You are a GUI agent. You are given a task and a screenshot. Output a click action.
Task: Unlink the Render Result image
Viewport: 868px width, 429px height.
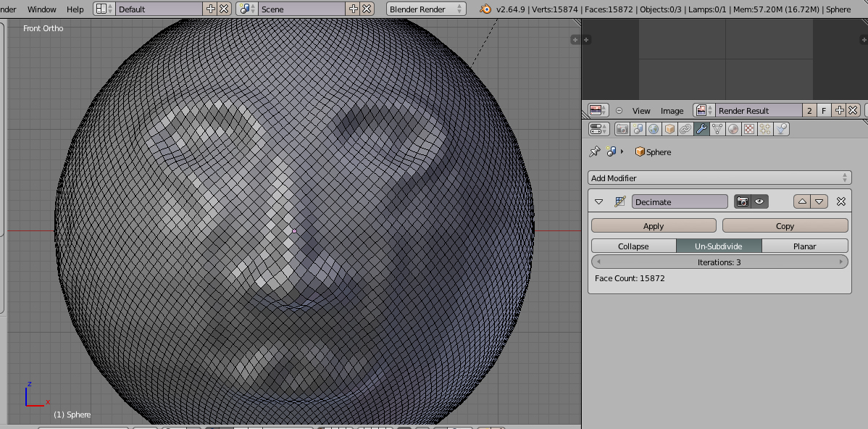coord(853,111)
